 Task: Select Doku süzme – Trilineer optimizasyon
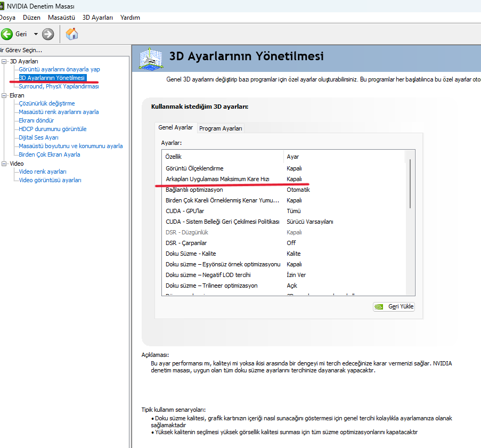click(x=283, y=286)
